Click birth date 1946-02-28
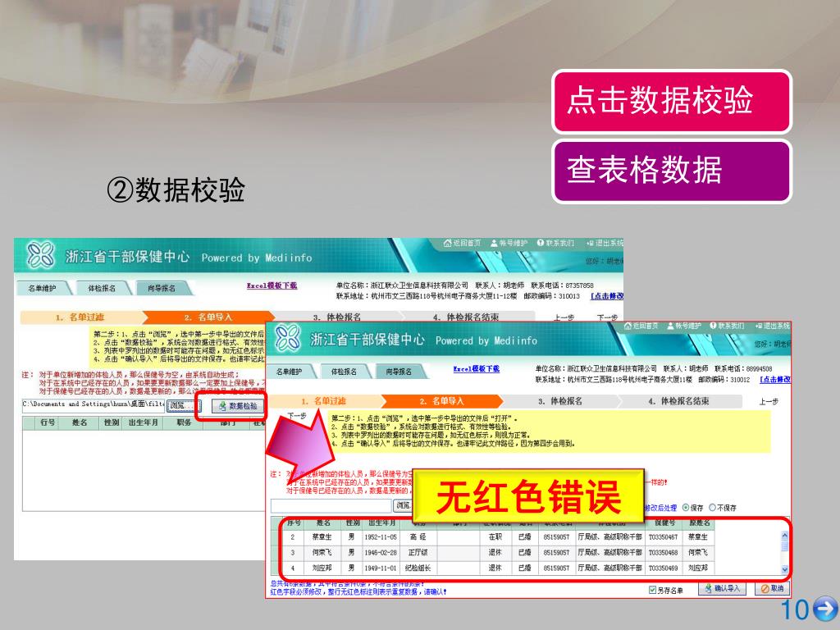The width and height of the screenshot is (840, 630). point(381,552)
